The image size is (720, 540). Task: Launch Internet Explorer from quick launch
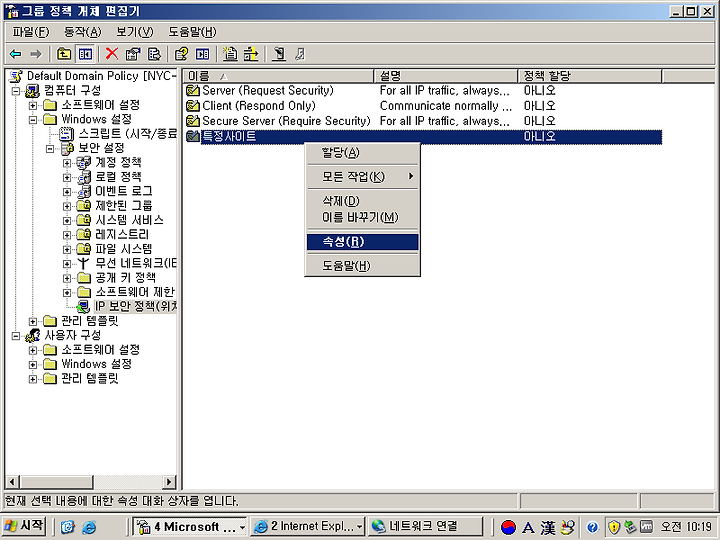click(89, 527)
